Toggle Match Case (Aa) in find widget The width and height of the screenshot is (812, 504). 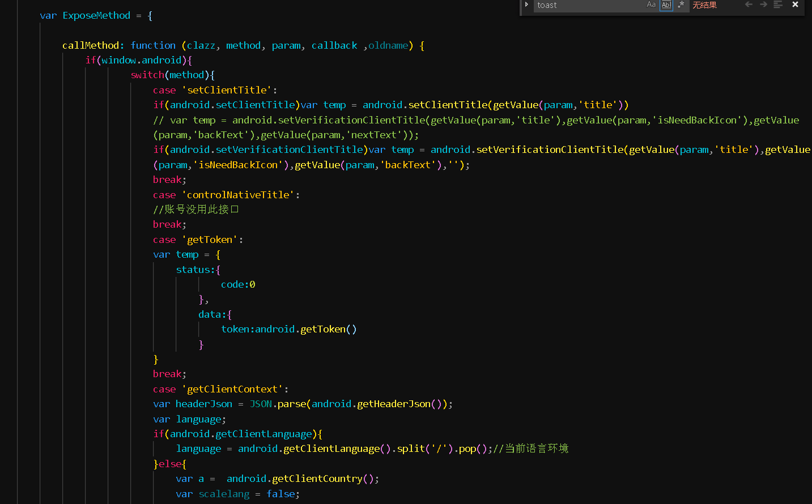[651, 5]
